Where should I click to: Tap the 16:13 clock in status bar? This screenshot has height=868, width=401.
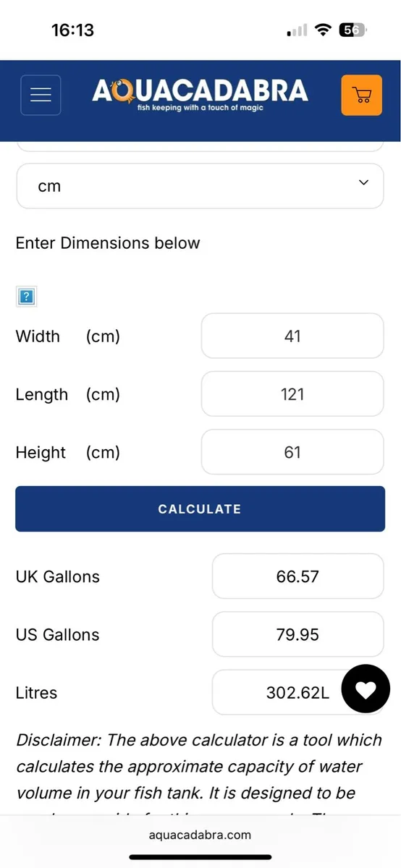(x=72, y=30)
